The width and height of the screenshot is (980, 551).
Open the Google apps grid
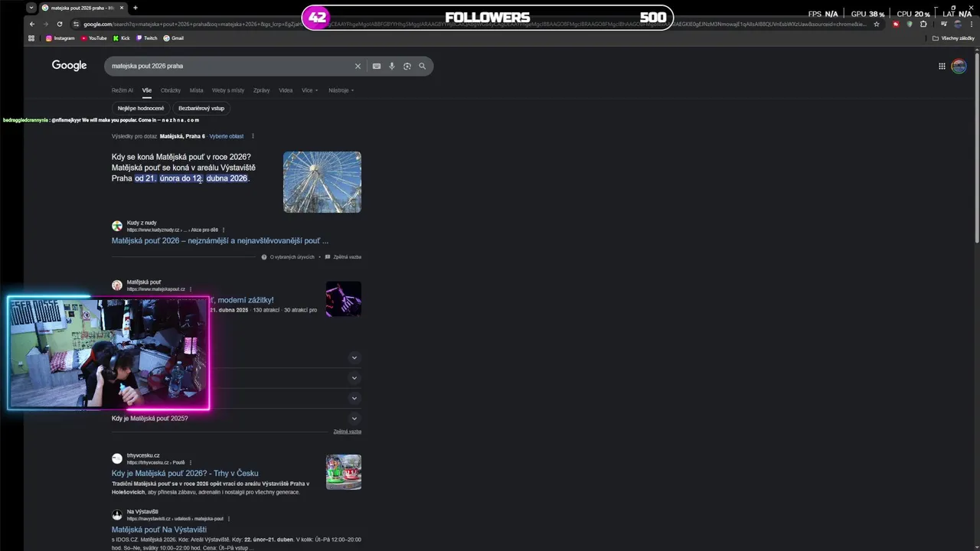pyautogui.click(x=942, y=66)
